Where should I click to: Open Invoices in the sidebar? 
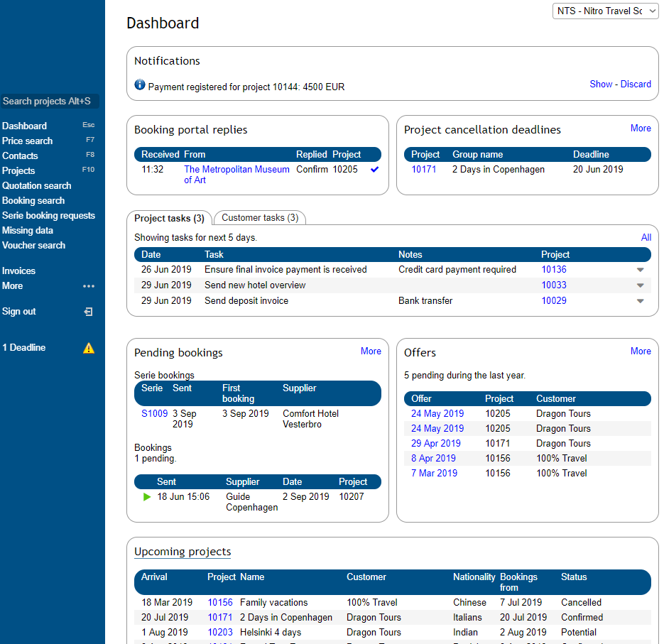pos(18,271)
